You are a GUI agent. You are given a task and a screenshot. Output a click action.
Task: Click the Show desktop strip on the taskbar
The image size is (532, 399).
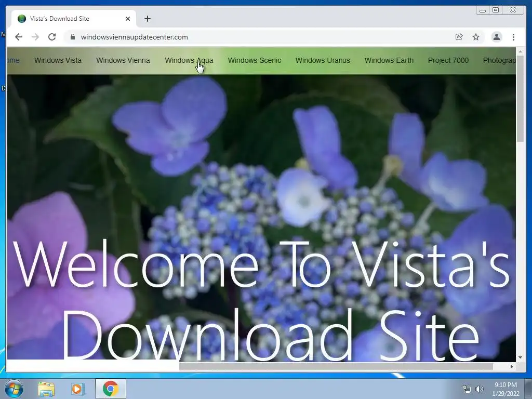pos(528,389)
